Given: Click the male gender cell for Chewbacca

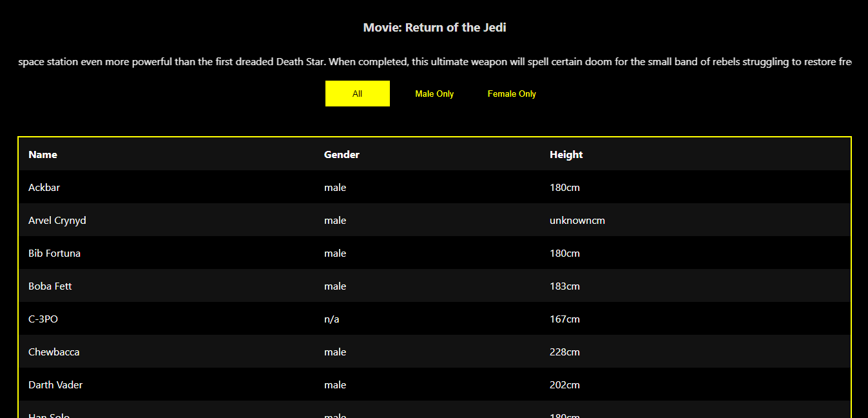Looking at the screenshot, I should click(x=335, y=352).
